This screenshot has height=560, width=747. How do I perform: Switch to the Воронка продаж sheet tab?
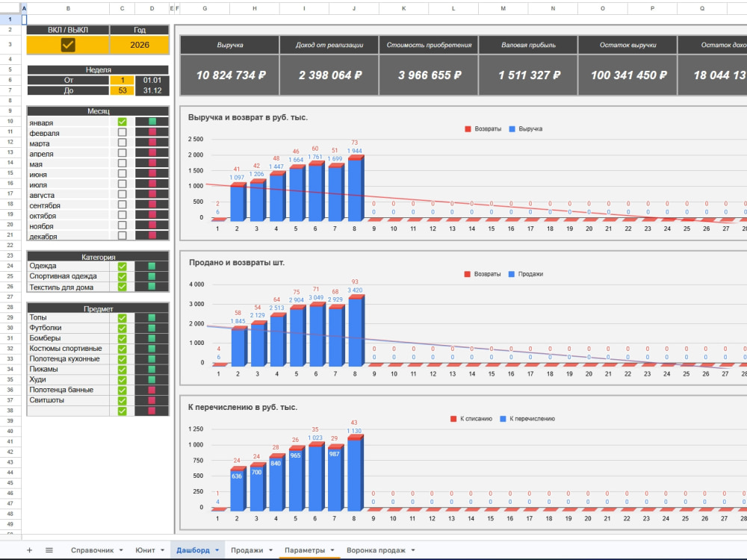(376, 550)
